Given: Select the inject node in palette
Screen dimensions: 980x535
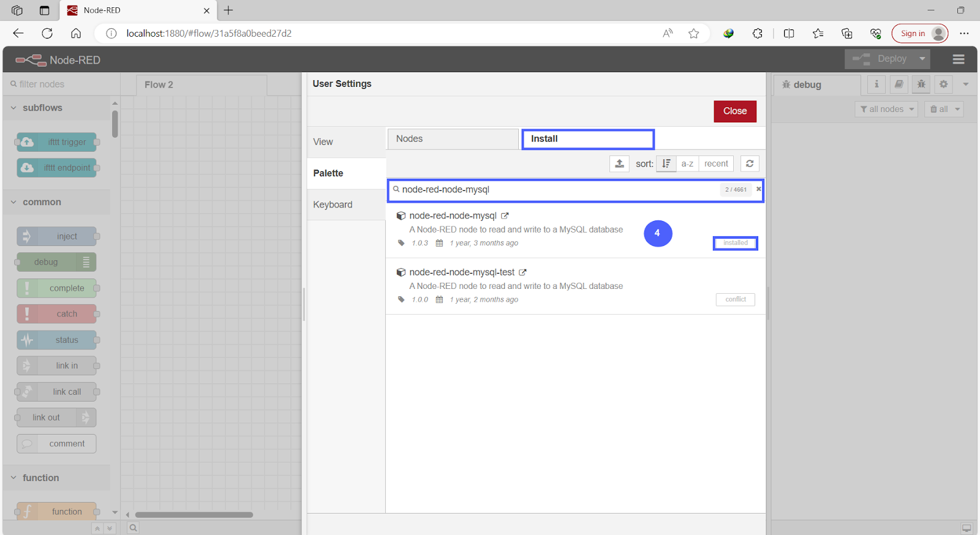Looking at the screenshot, I should pyautogui.click(x=57, y=236).
